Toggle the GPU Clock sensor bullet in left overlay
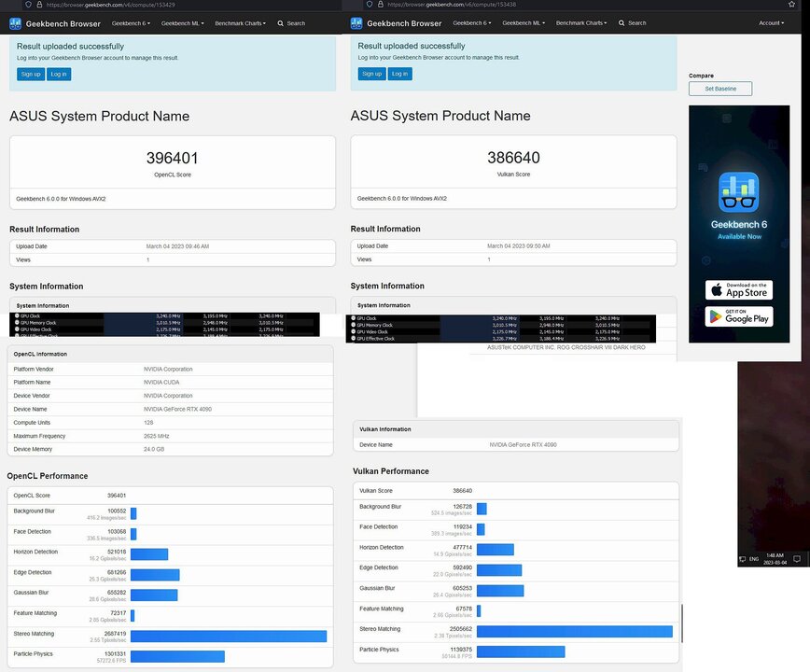 tap(17, 316)
